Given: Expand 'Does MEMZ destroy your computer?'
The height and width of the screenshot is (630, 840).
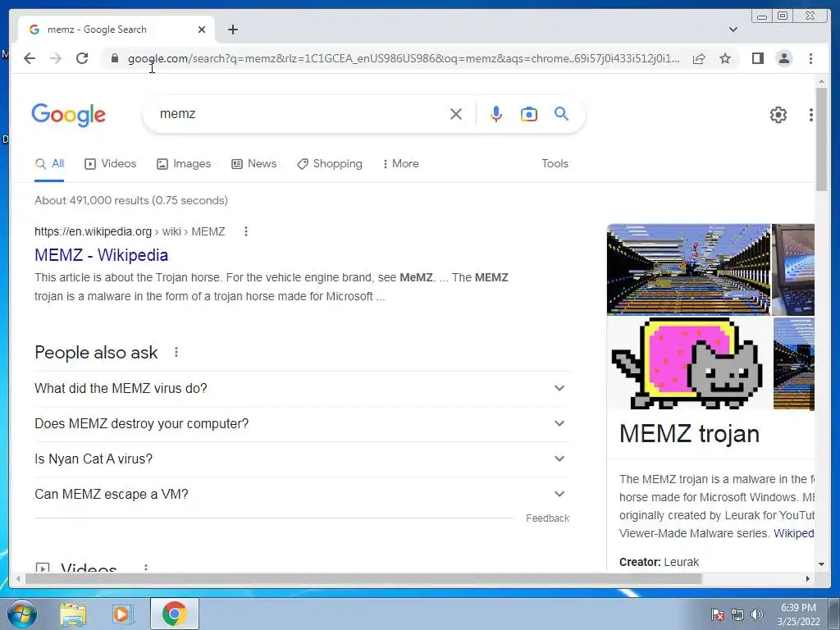Looking at the screenshot, I should click(301, 424).
